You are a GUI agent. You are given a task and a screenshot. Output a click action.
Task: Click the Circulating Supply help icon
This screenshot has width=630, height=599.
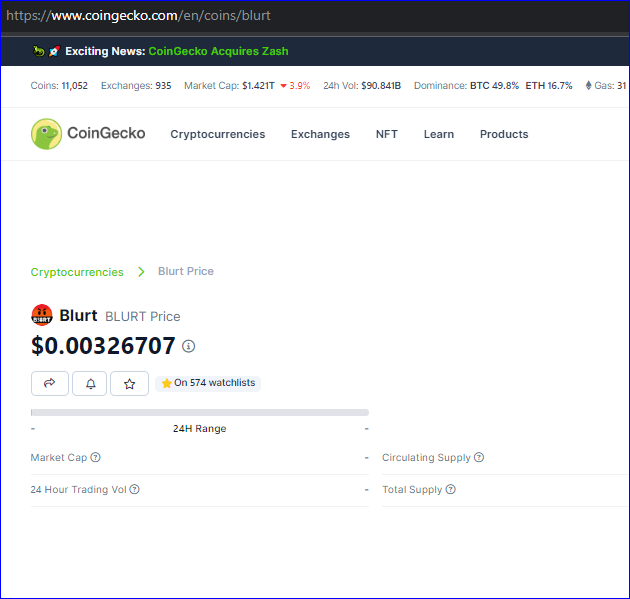pyautogui.click(x=479, y=457)
